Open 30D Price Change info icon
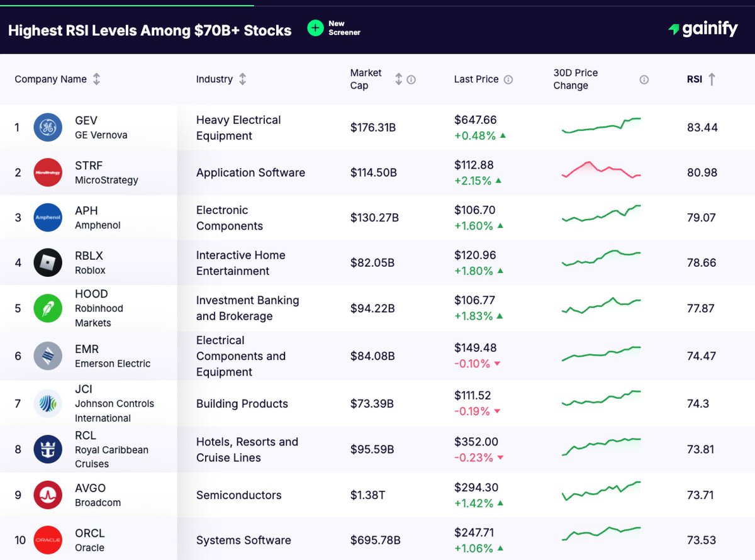Screen dimensions: 755x560 tap(644, 80)
